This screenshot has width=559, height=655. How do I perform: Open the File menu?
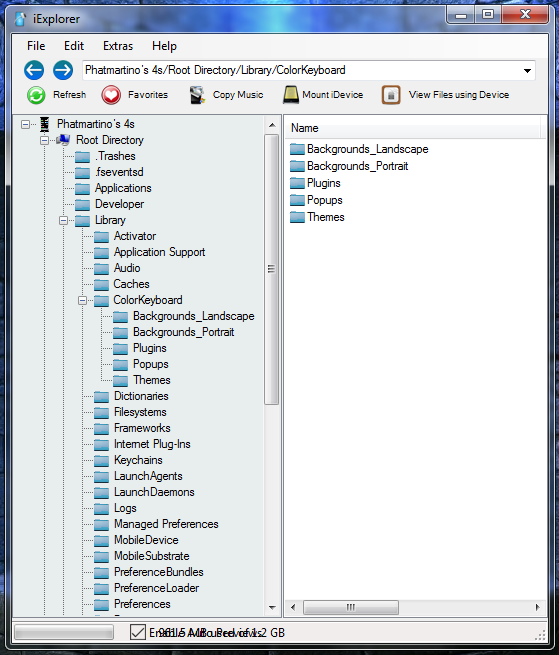pyautogui.click(x=36, y=46)
